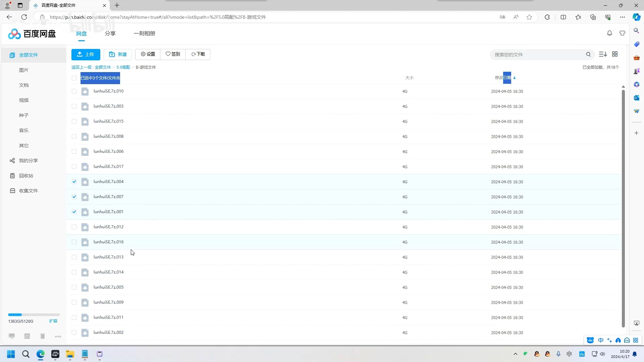Check the box for lunhuiSE.7z.012

[x=74, y=227]
